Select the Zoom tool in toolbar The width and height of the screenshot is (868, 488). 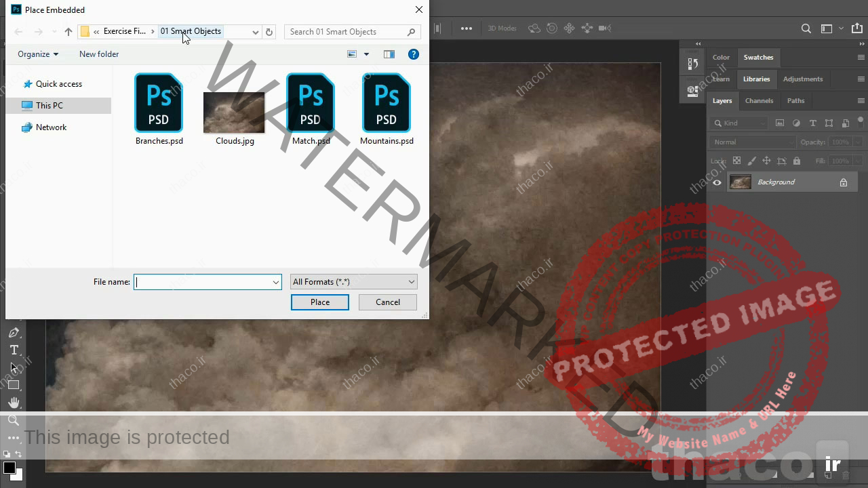pyautogui.click(x=14, y=421)
